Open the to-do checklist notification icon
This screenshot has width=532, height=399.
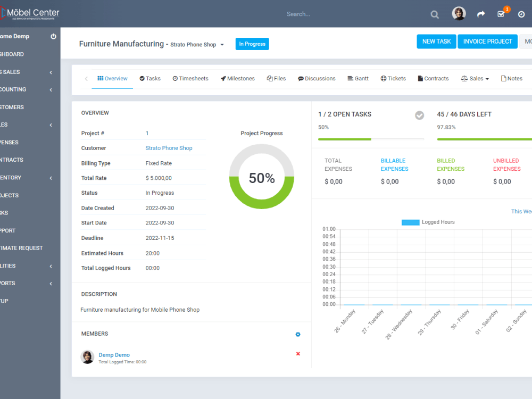click(x=501, y=14)
